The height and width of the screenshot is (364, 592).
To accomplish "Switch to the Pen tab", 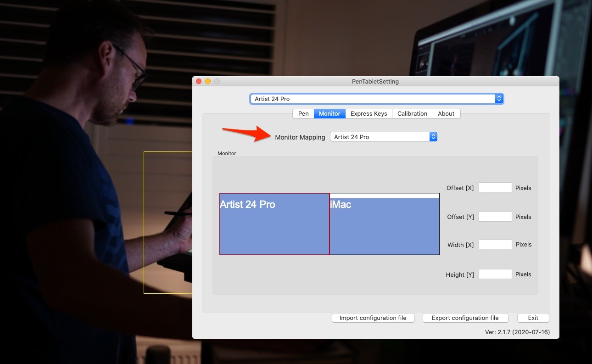I will coord(303,113).
